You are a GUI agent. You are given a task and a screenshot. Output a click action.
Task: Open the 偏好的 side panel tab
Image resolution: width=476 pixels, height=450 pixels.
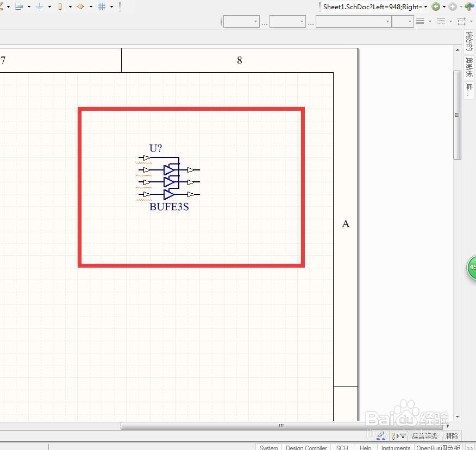[x=469, y=41]
